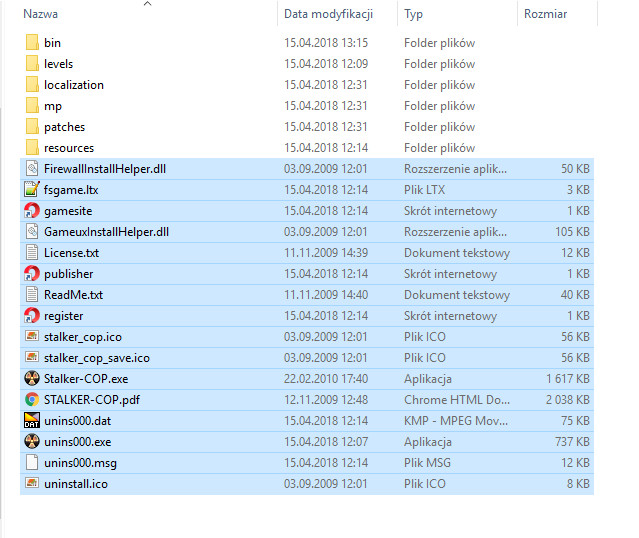Select the Stalker-COP.exe file name
Image resolution: width=639 pixels, height=538 pixels.
(x=86, y=379)
